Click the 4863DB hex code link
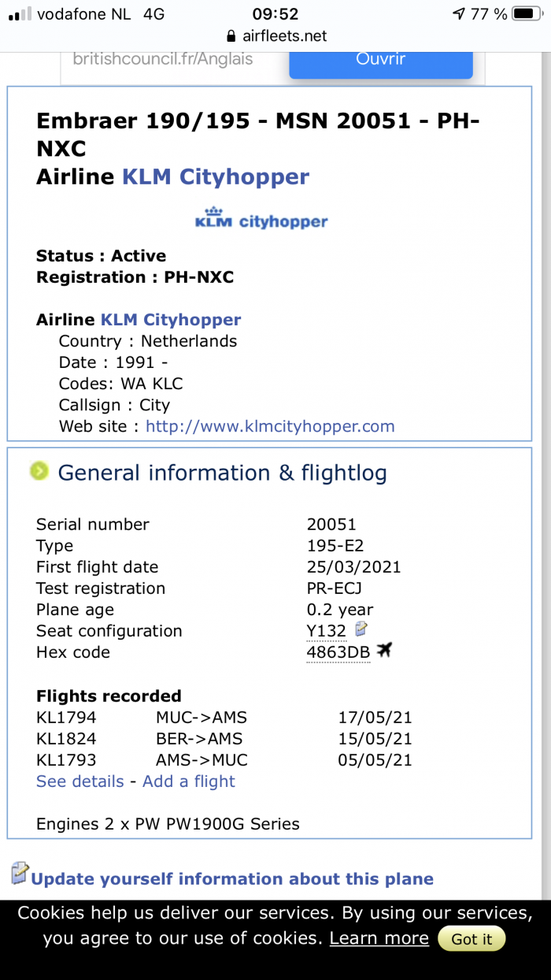This screenshot has width=551, height=980. (338, 652)
